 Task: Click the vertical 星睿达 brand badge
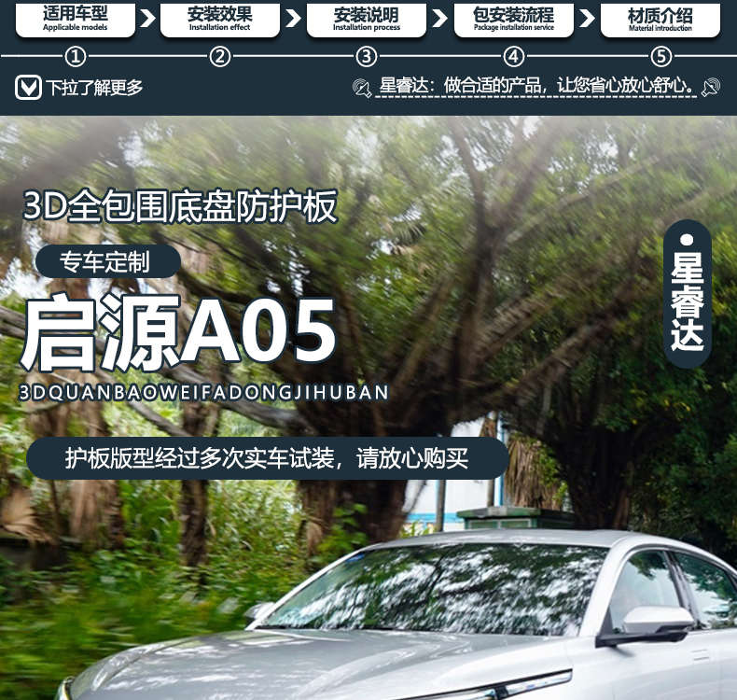(687, 294)
